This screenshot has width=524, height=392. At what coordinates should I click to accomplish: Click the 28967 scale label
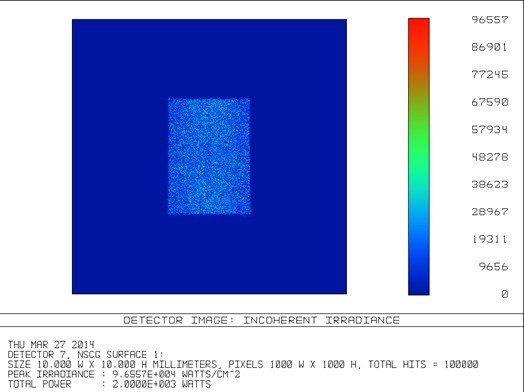(x=490, y=212)
